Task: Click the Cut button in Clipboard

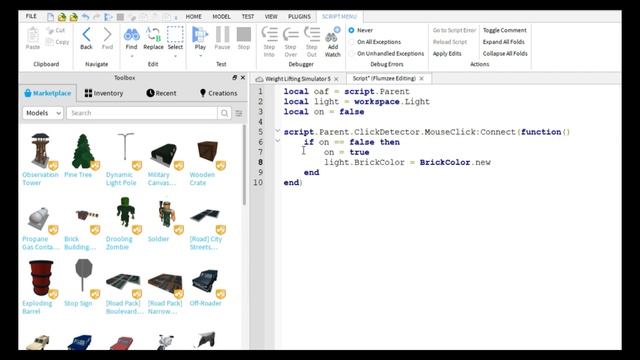Action: coord(56,30)
